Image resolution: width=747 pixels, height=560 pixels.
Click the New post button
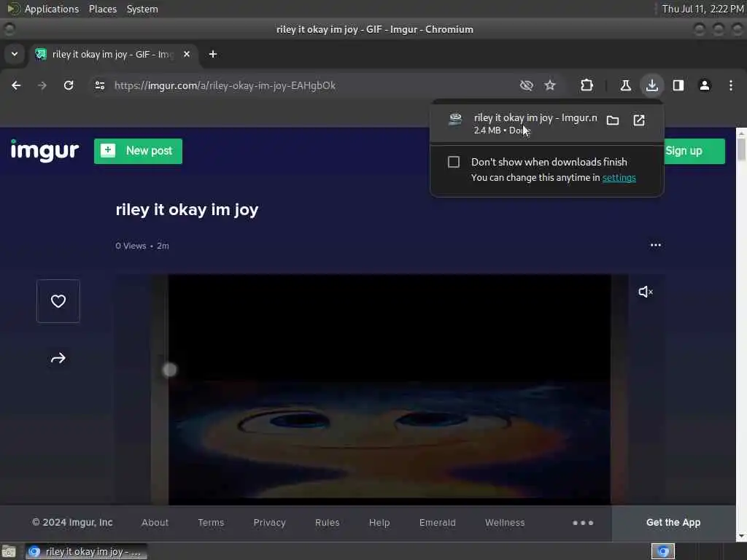point(138,151)
